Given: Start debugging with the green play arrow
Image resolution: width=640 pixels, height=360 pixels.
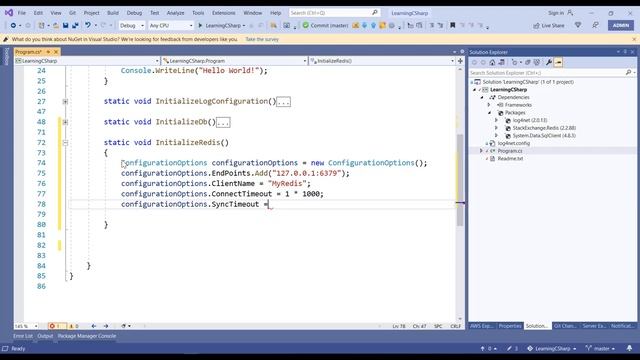Looking at the screenshot, I should [200, 25].
